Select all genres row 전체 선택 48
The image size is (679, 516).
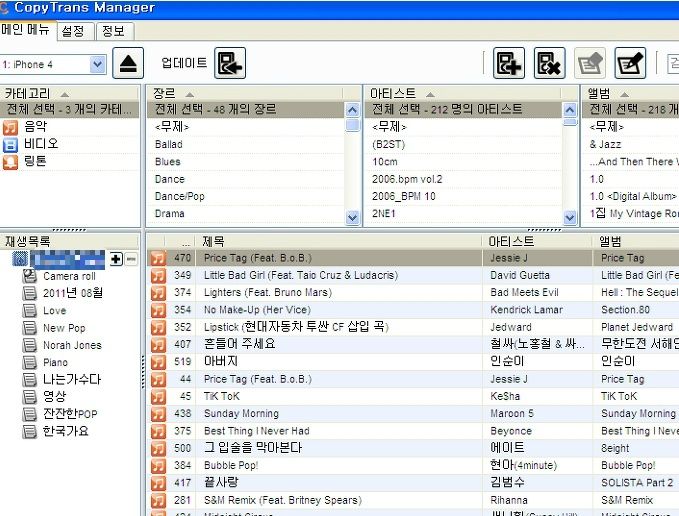click(x=246, y=109)
